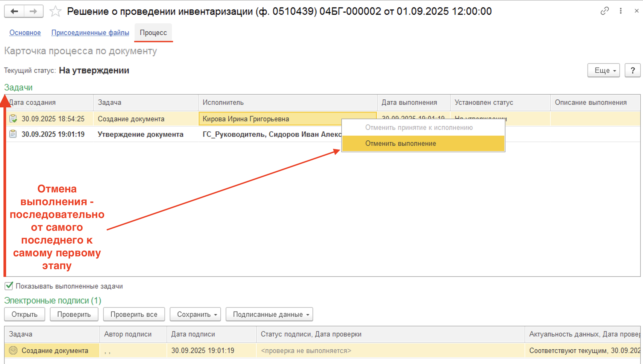Copy the document link with chain icon

point(605,11)
